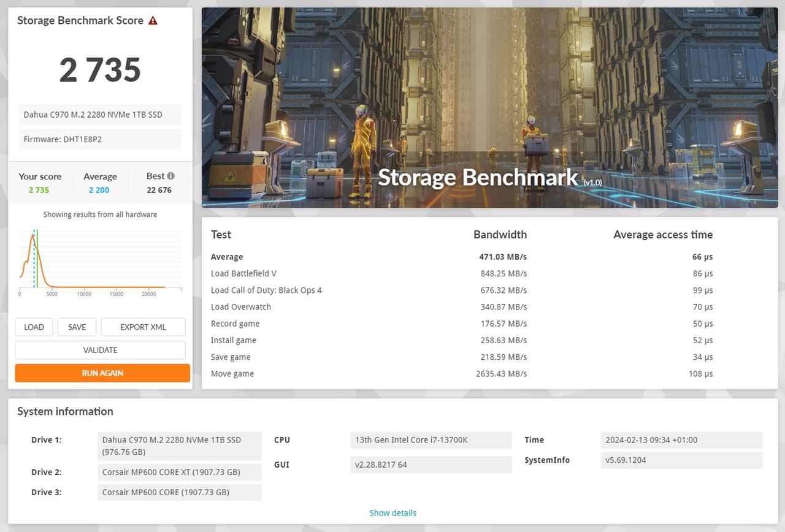Viewport: 785px width, 532px height.
Task: Click the Average bandwidth 471.03 MB/s
Action: pyautogui.click(x=503, y=257)
